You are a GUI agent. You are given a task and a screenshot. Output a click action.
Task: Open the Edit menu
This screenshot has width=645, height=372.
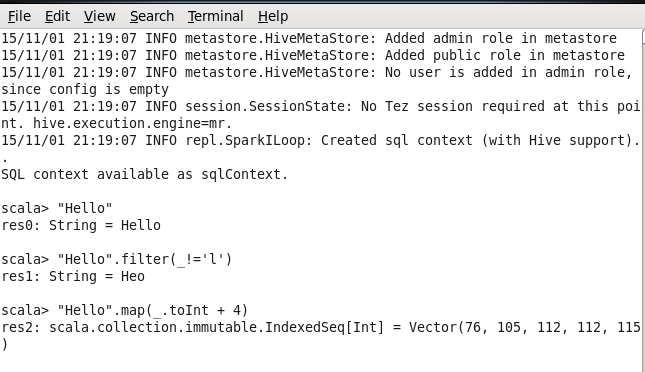[57, 16]
